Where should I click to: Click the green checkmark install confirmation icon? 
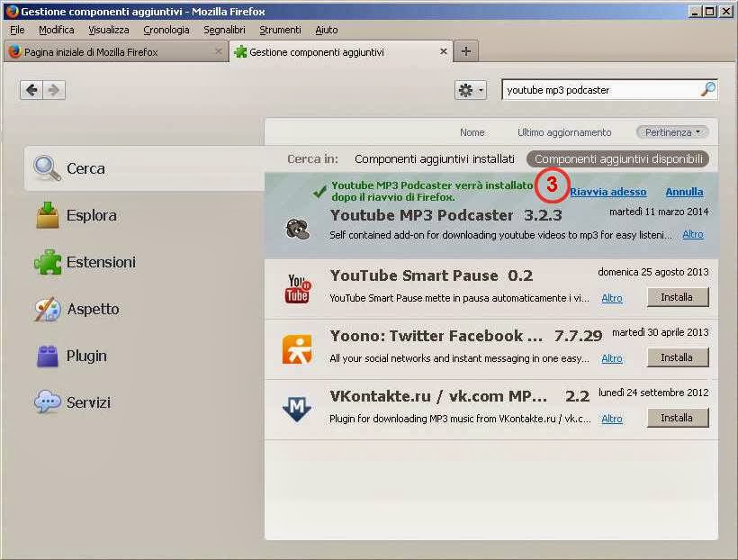click(x=319, y=191)
